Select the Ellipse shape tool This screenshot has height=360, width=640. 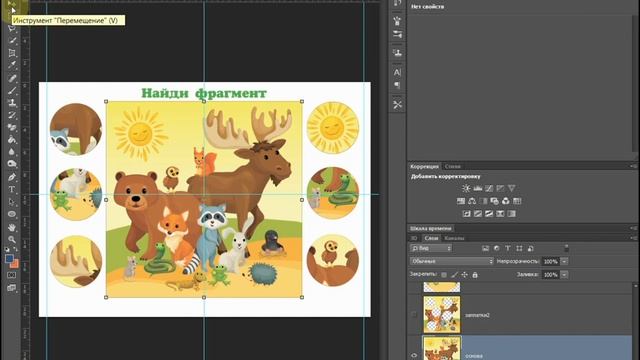(x=12, y=214)
